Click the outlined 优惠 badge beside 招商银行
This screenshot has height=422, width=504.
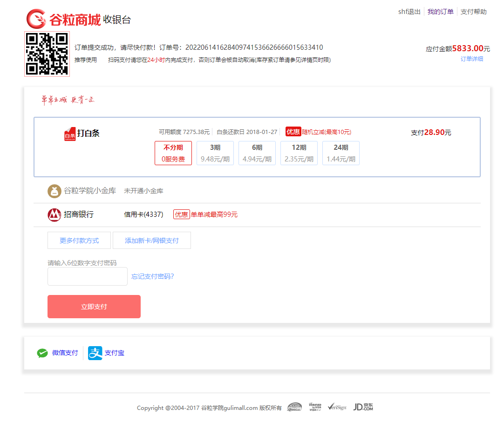pyautogui.click(x=182, y=214)
